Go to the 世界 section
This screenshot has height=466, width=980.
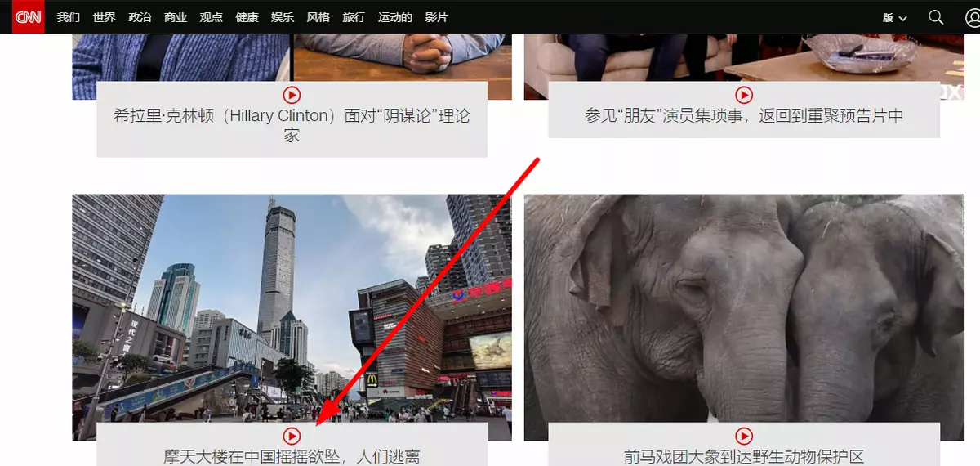[x=104, y=17]
